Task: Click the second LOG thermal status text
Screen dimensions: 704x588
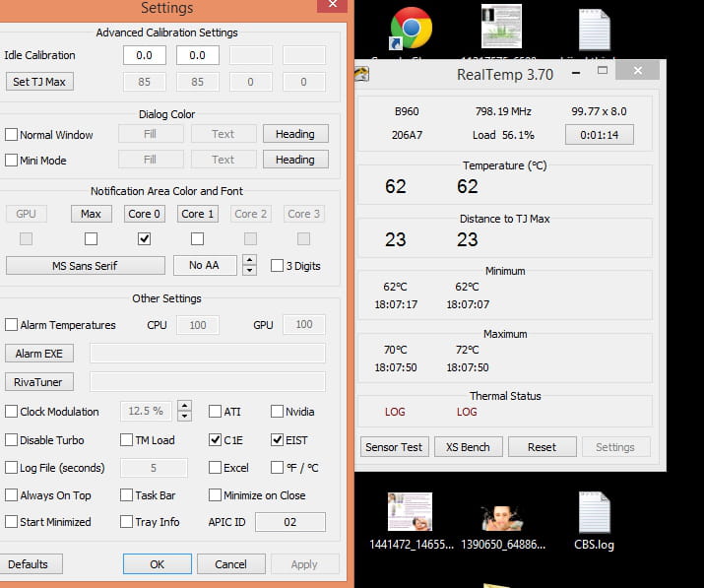Action: (467, 412)
